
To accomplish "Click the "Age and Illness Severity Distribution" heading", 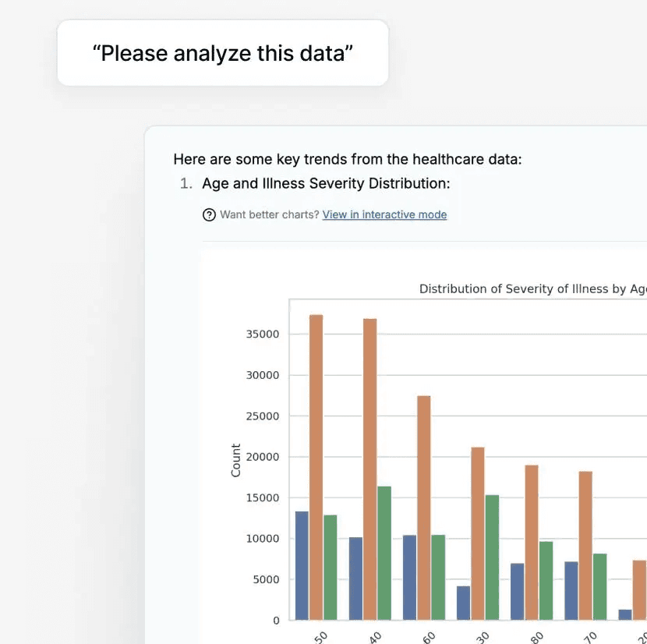I will (326, 183).
